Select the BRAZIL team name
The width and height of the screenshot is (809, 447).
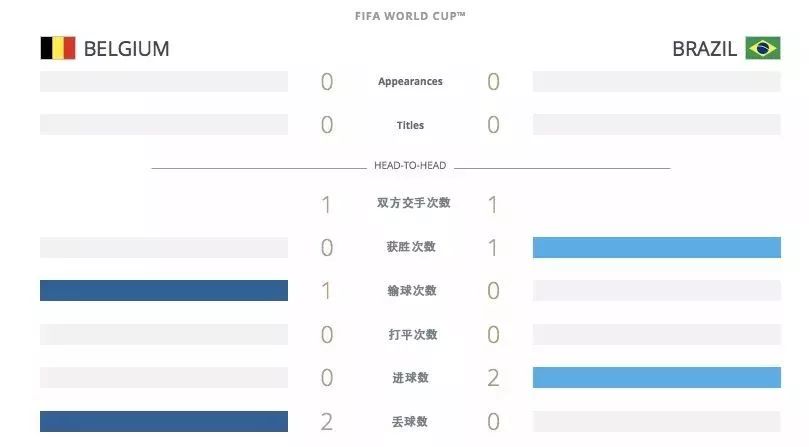(704, 49)
